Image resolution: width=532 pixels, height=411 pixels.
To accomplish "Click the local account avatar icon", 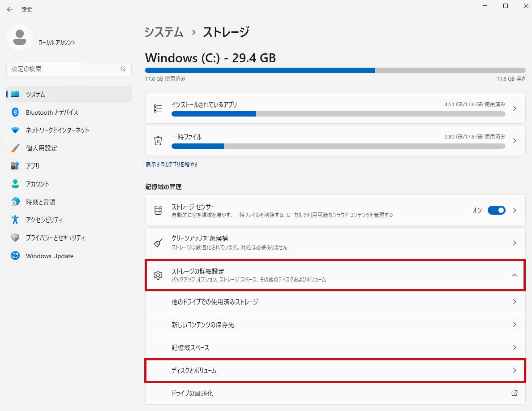I will [x=20, y=38].
